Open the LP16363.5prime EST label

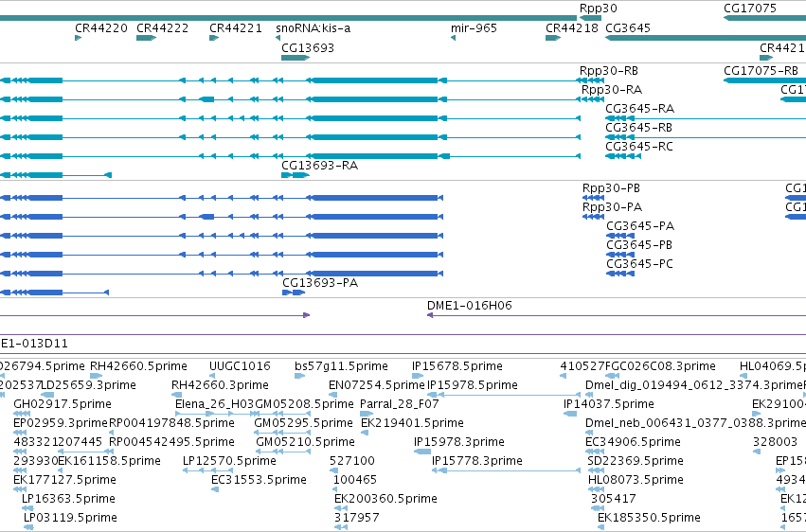pyautogui.click(x=68, y=500)
